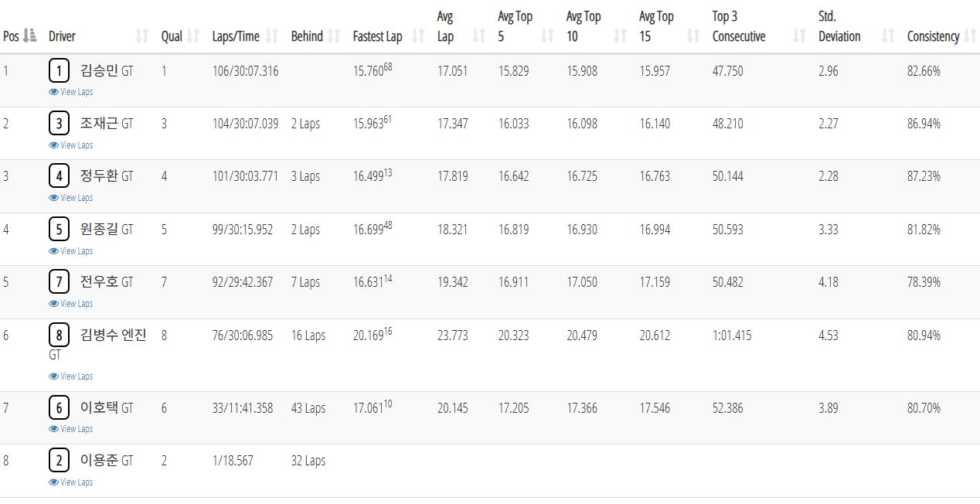The width and height of the screenshot is (980, 504).
Task: Click the sort arrows beside Driver header
Action: (142, 36)
